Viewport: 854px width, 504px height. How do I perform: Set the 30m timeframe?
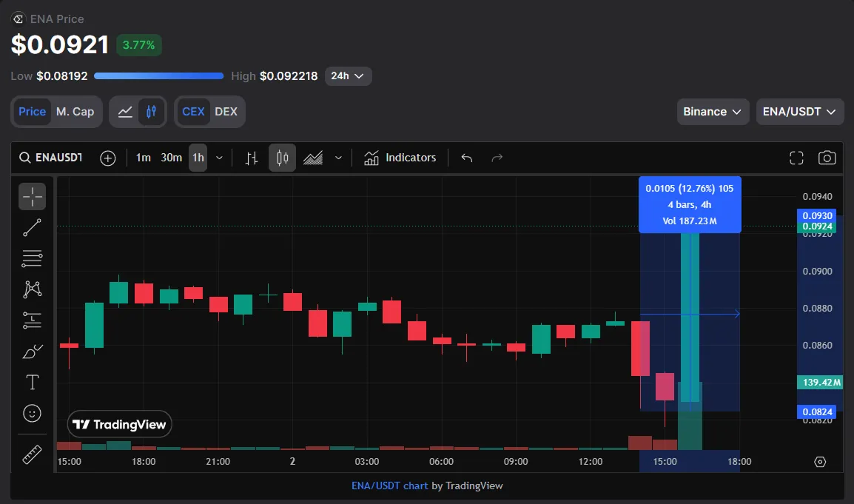point(171,158)
